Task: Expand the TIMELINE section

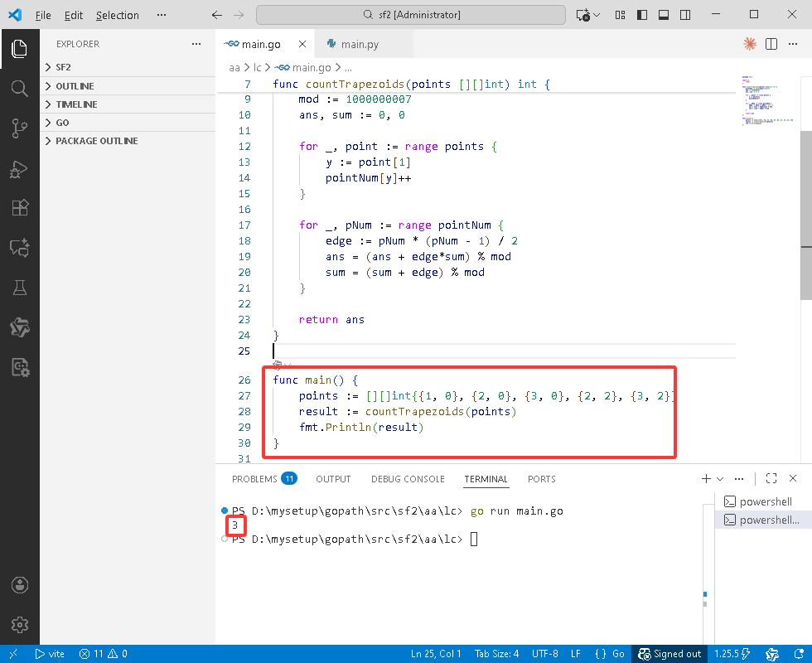Action: 128,104
